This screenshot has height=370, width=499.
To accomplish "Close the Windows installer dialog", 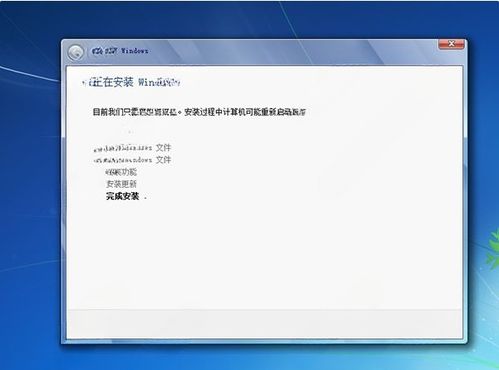I will [x=451, y=44].
